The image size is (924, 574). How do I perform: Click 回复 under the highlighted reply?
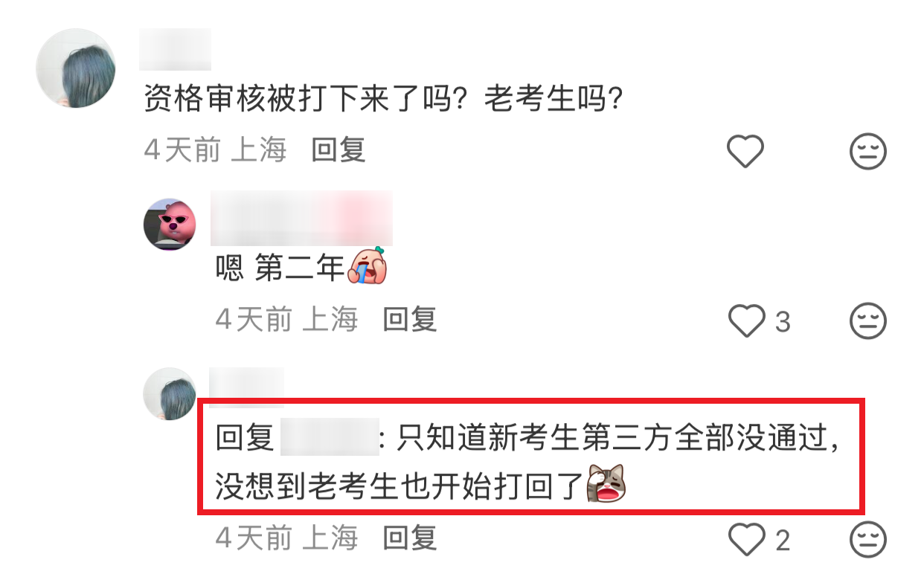[x=410, y=537]
